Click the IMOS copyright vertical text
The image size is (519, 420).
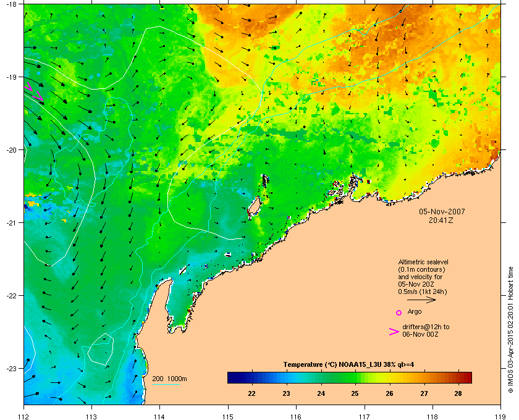point(510,330)
